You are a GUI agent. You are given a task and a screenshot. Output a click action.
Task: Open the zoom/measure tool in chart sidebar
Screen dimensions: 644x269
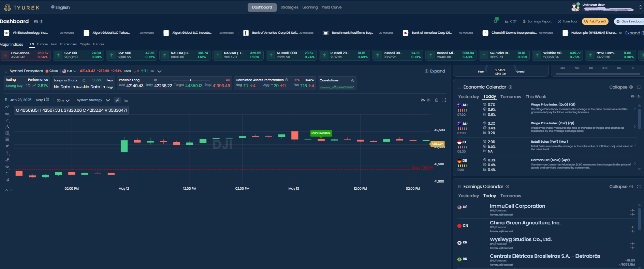[7, 167]
